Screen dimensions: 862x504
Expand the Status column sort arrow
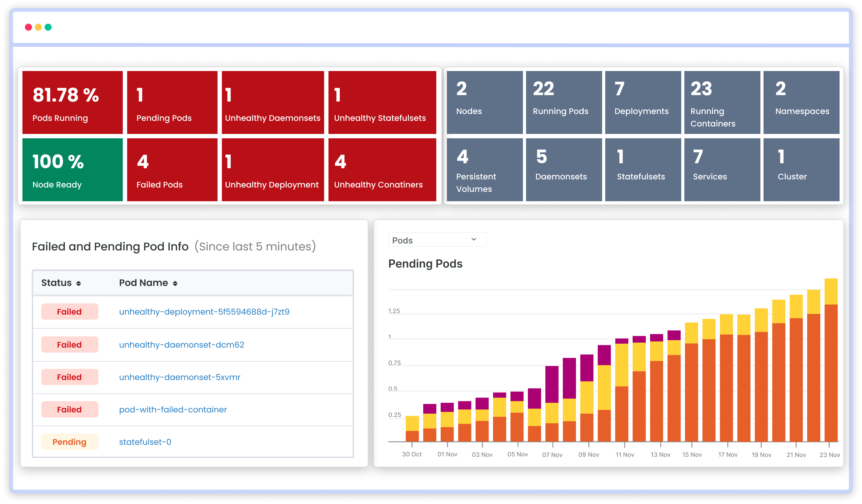click(82, 283)
